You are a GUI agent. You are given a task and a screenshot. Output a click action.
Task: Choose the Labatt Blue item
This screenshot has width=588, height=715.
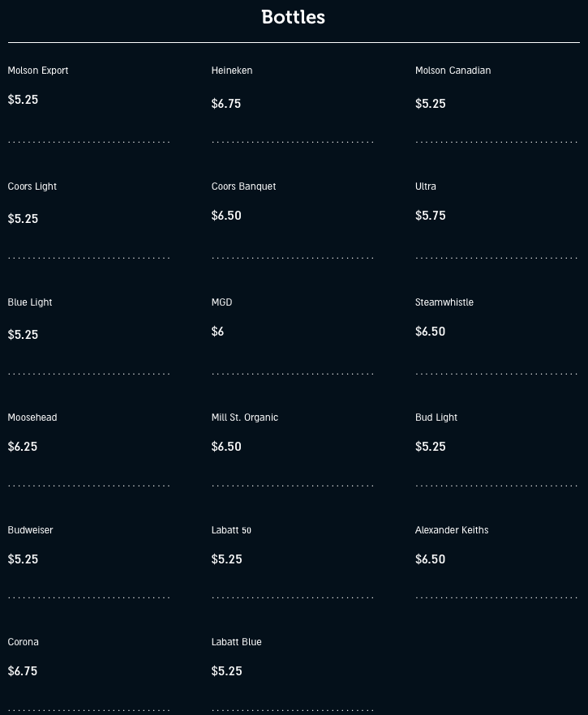(237, 642)
